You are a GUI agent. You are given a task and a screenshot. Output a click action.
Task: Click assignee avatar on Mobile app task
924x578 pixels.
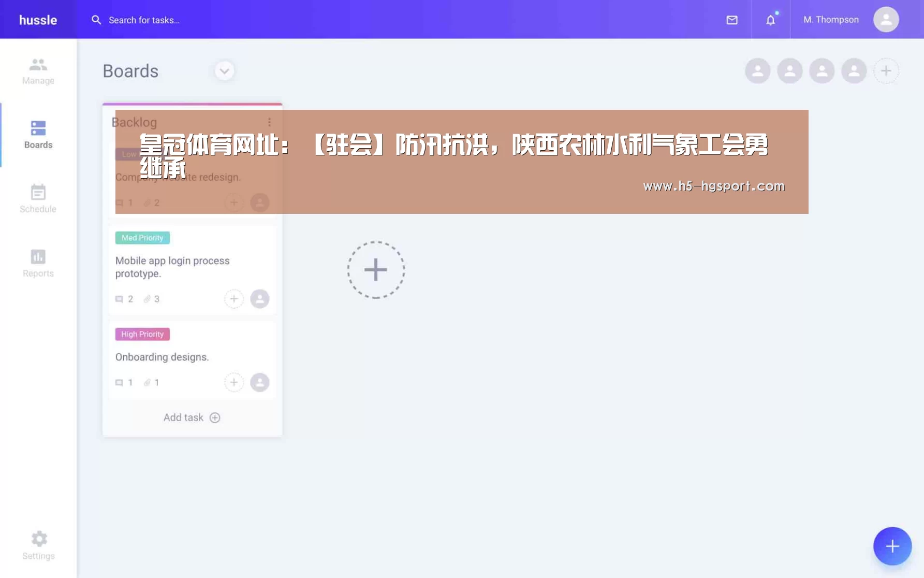tap(260, 299)
